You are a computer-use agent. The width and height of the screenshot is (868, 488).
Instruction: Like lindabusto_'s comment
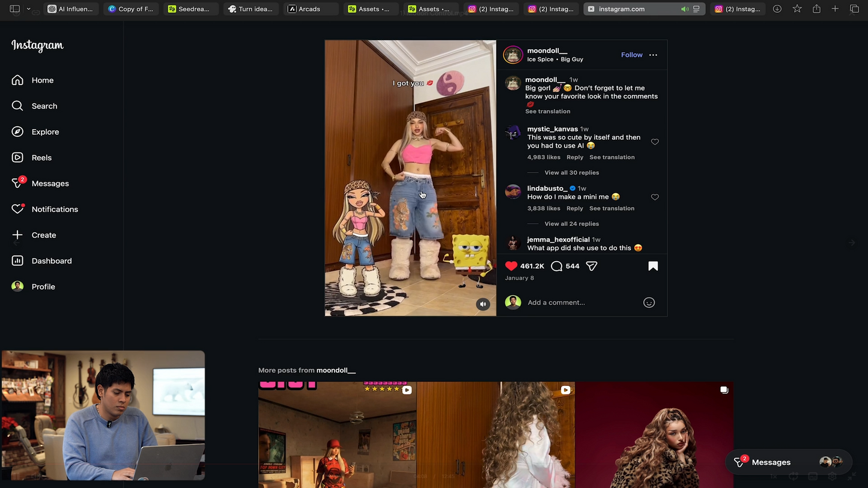(655, 197)
